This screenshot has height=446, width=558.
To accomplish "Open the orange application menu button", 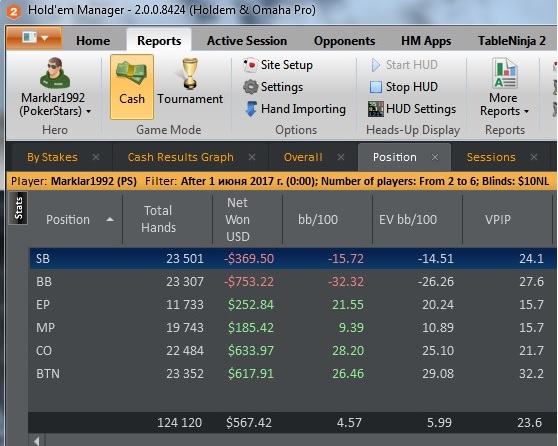I will click(x=34, y=38).
